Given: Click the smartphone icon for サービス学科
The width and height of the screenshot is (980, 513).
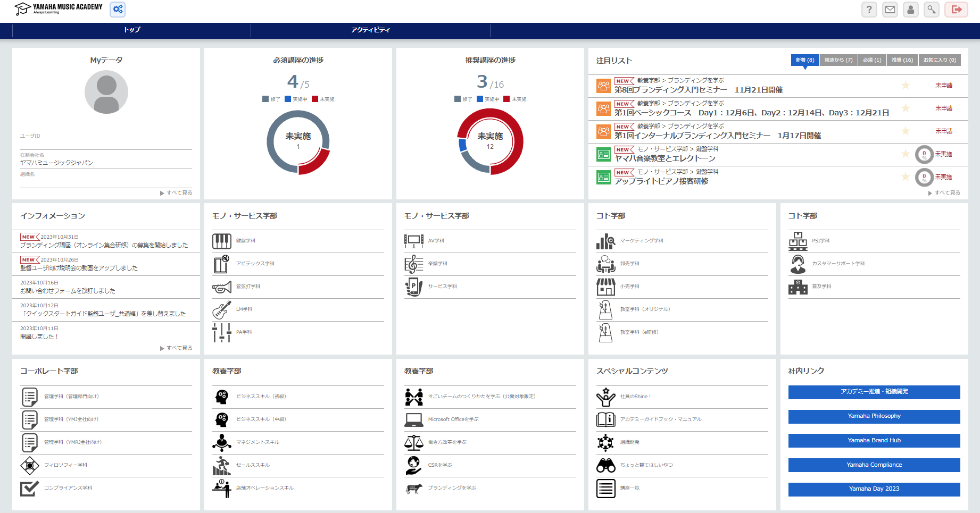Looking at the screenshot, I should (x=414, y=287).
